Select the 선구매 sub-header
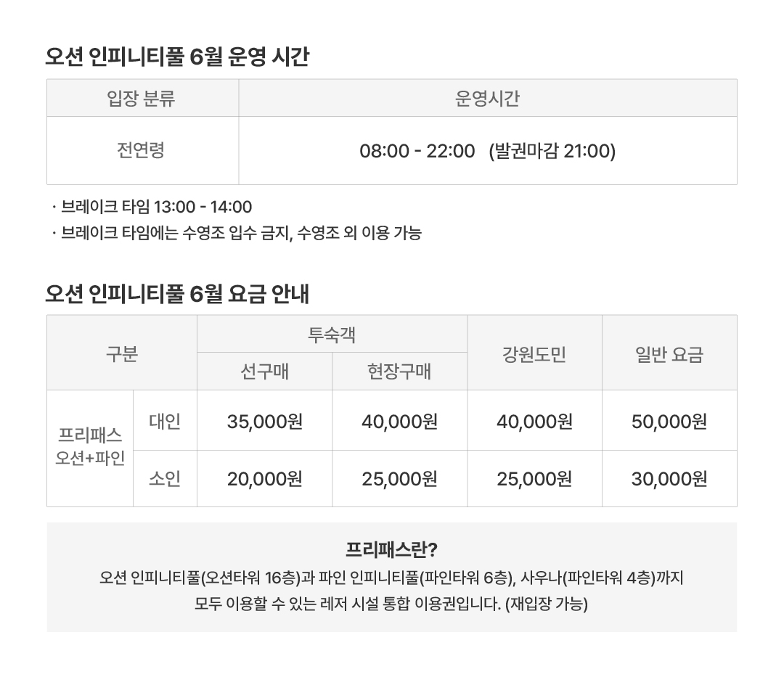Viewport: 784px width, 677px height. point(264,372)
